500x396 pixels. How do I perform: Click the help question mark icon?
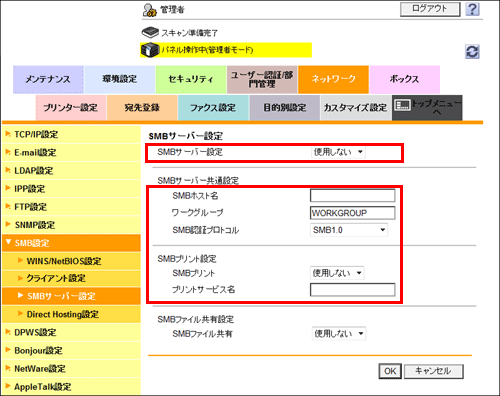point(472,9)
